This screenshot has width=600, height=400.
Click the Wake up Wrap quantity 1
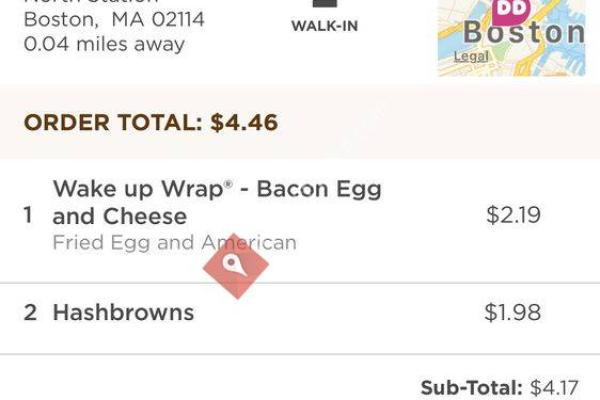(29, 215)
